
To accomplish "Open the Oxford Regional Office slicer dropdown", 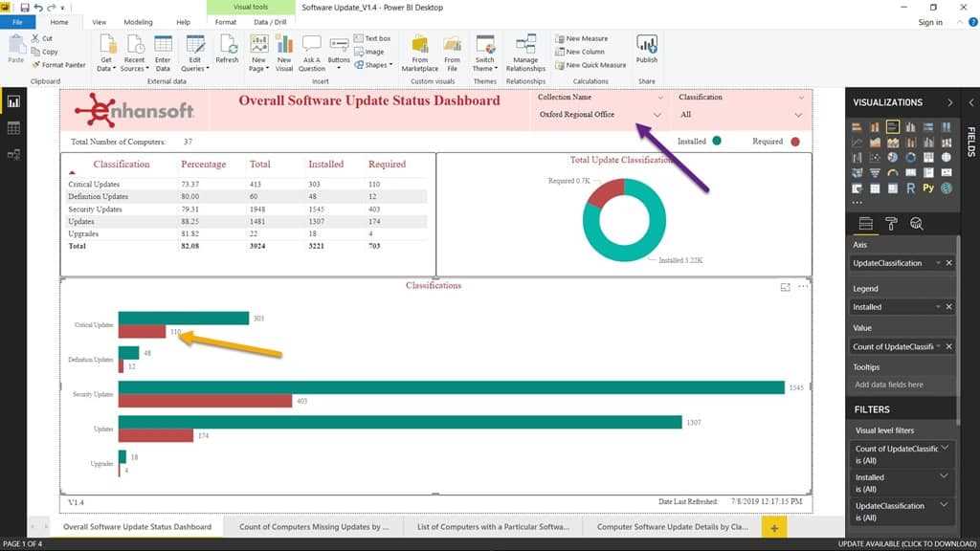I will [x=657, y=115].
